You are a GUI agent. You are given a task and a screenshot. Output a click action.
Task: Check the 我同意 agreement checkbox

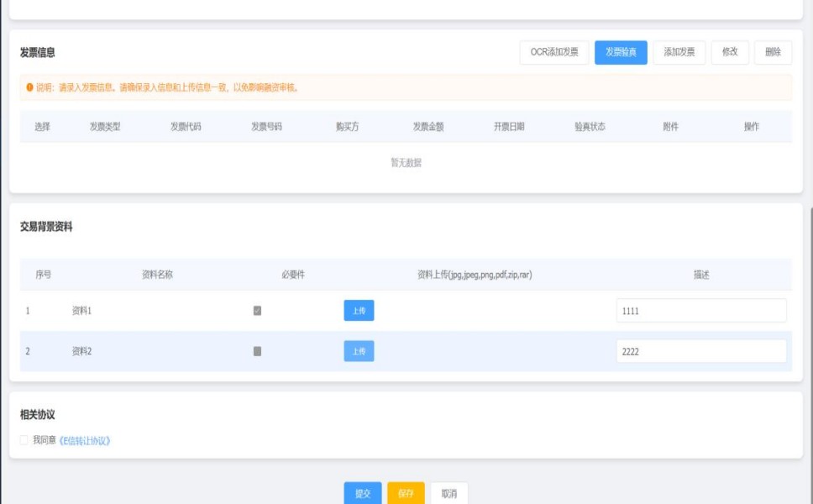[x=24, y=440]
